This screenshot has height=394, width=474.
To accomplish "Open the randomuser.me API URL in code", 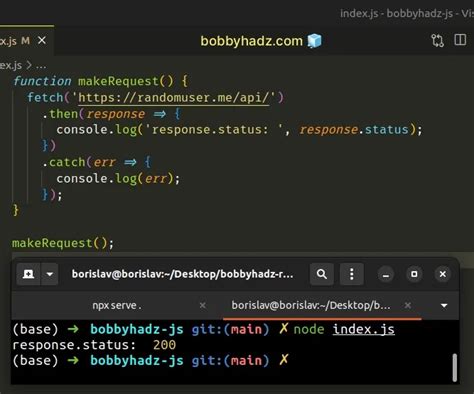I will pyautogui.click(x=173, y=98).
